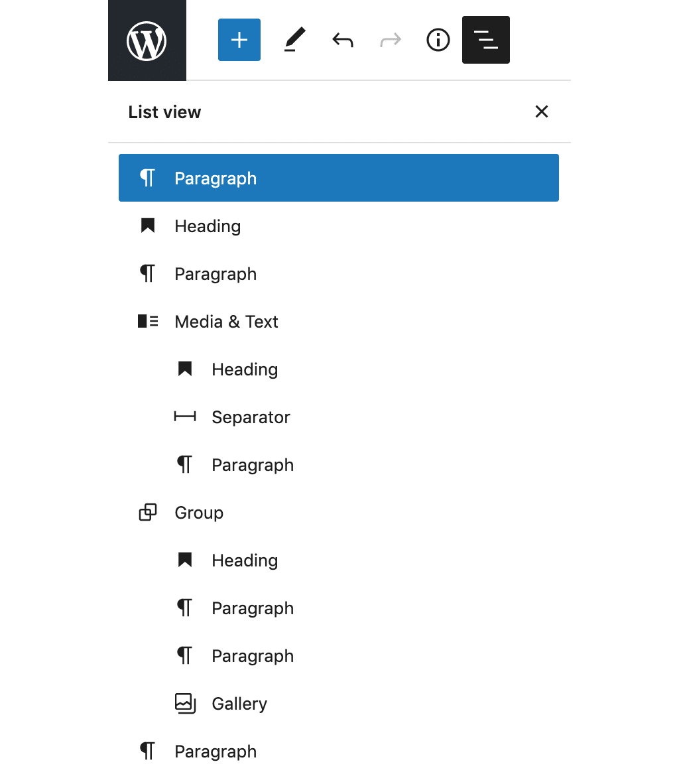679x784 pixels.
Task: Select the highlighted Paragraph block
Action: point(215,178)
